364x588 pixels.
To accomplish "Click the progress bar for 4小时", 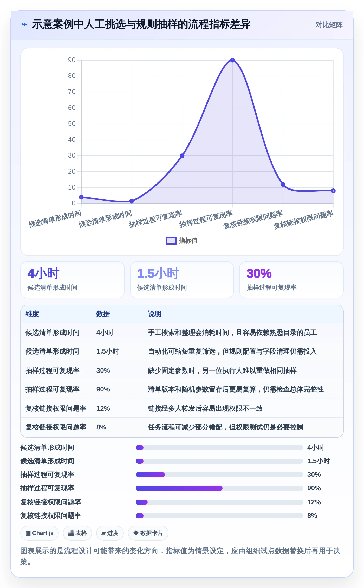I will 219,448.
